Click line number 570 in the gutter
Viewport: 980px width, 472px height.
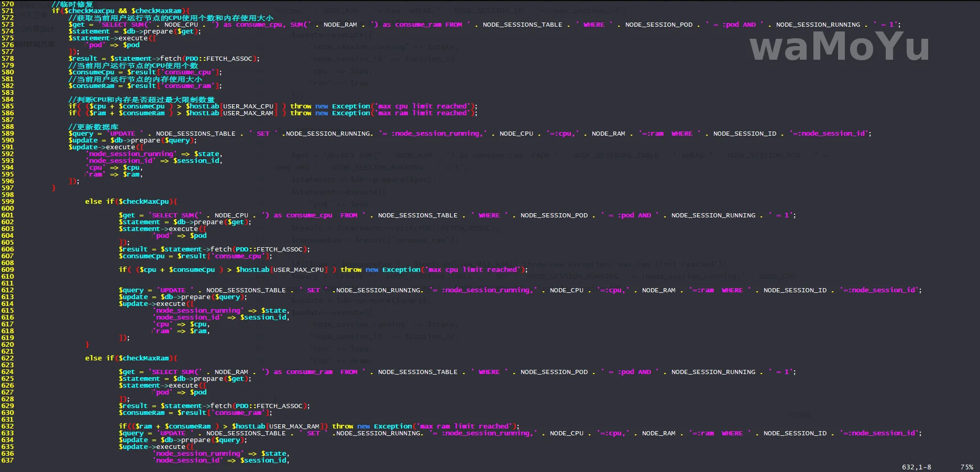pos(7,4)
